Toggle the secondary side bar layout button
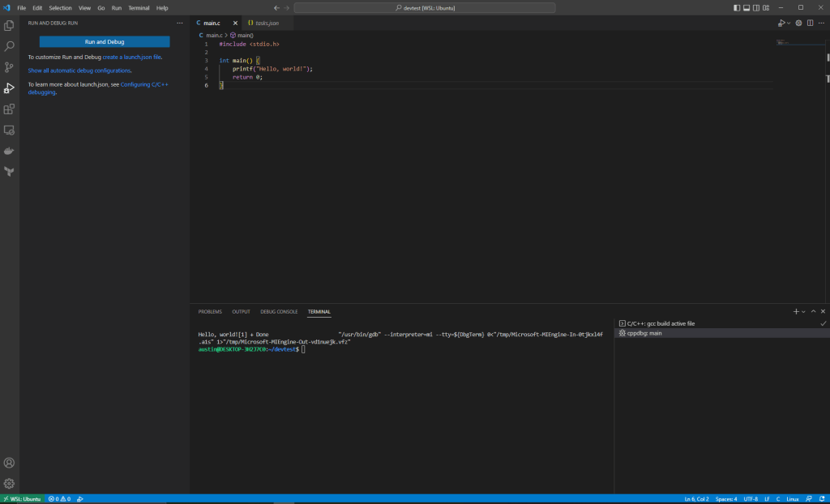Viewport: 830px width, 504px height. pos(756,7)
